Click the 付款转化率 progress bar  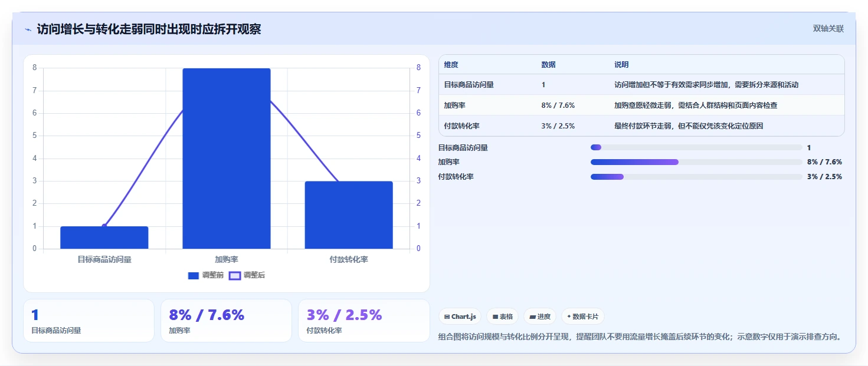point(696,176)
